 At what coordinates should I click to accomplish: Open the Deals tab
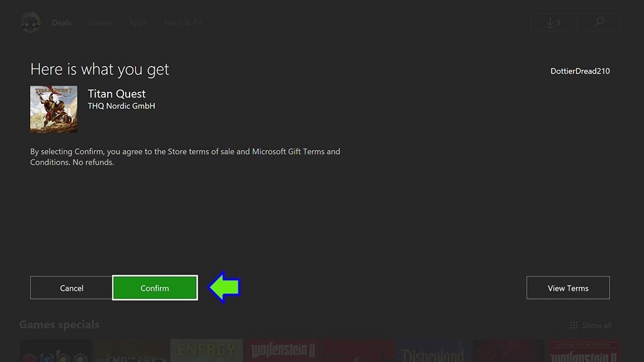coord(62,23)
